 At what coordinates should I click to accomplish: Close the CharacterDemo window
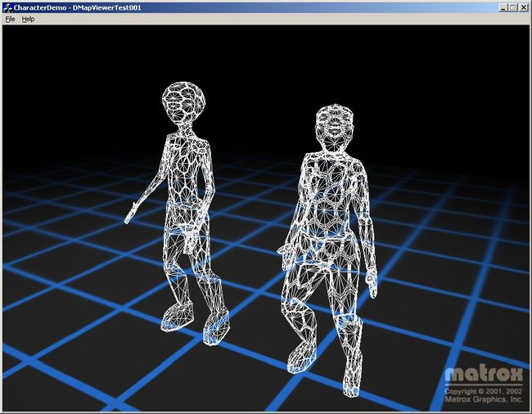(x=524, y=7)
